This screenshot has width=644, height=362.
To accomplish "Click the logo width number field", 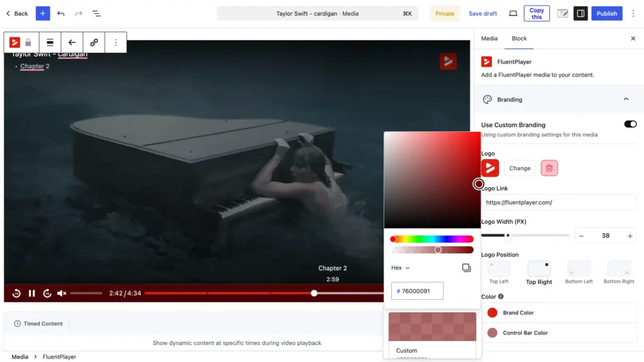I will 606,236.
